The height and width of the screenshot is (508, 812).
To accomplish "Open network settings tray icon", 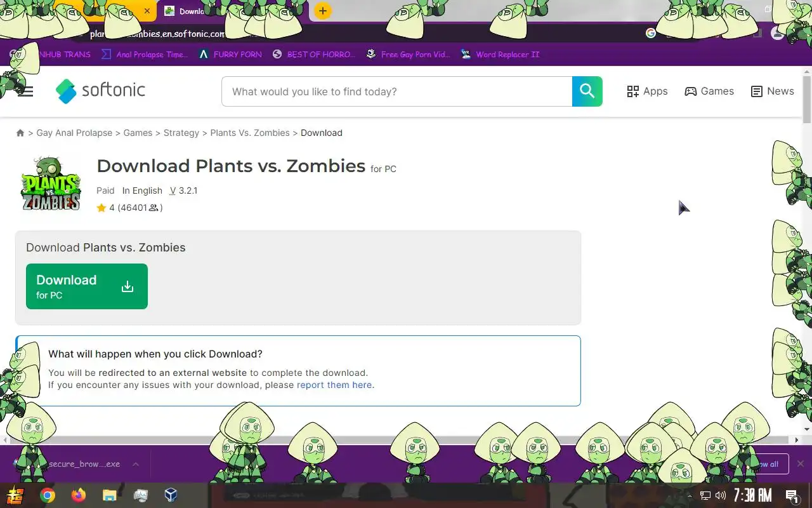I will [705, 495].
